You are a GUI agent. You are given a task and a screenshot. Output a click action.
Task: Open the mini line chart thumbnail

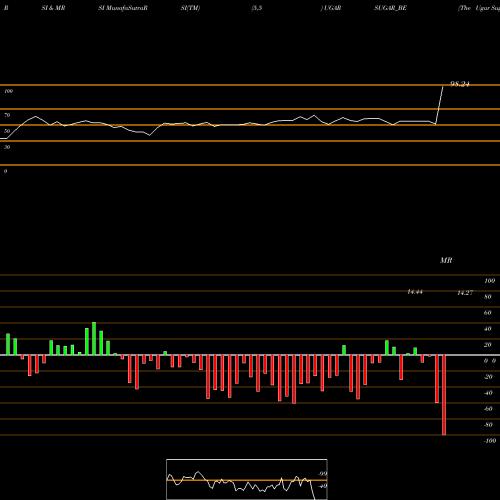(247, 479)
